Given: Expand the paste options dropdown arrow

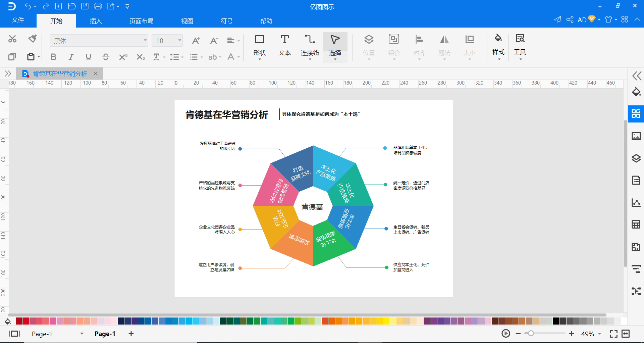Looking at the screenshot, I should (x=39, y=57).
